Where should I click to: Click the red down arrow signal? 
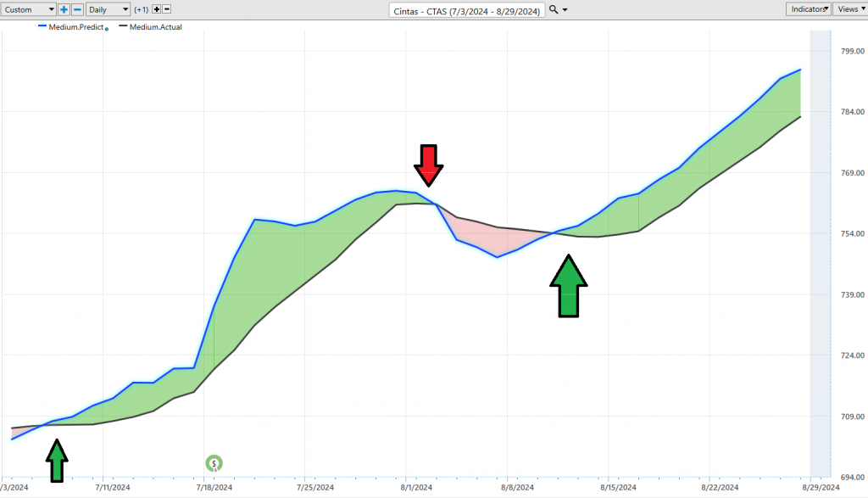click(429, 165)
